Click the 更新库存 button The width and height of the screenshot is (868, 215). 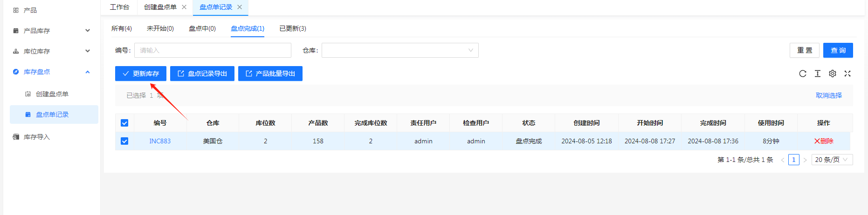[140, 74]
